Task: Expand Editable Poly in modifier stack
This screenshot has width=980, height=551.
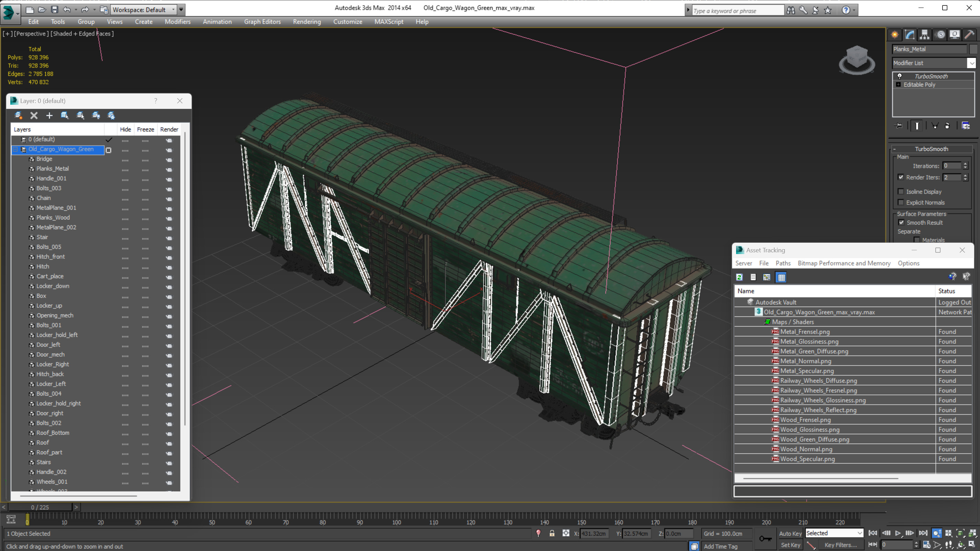Action: (x=899, y=84)
